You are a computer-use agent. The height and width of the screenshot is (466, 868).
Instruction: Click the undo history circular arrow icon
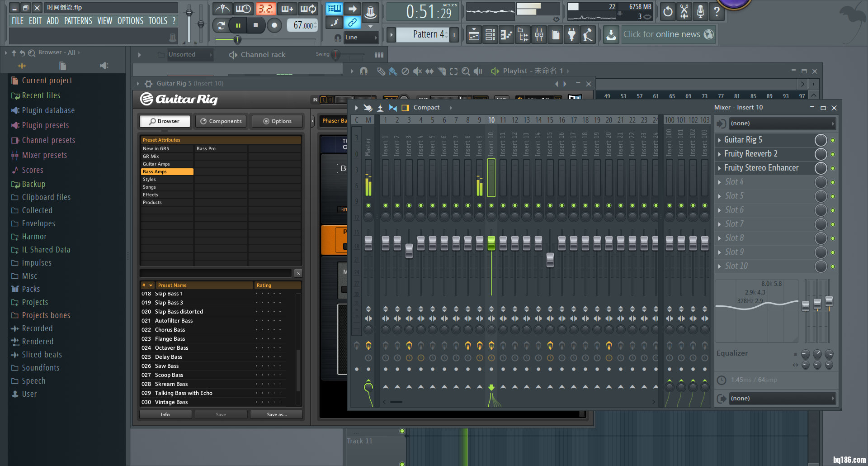point(668,11)
